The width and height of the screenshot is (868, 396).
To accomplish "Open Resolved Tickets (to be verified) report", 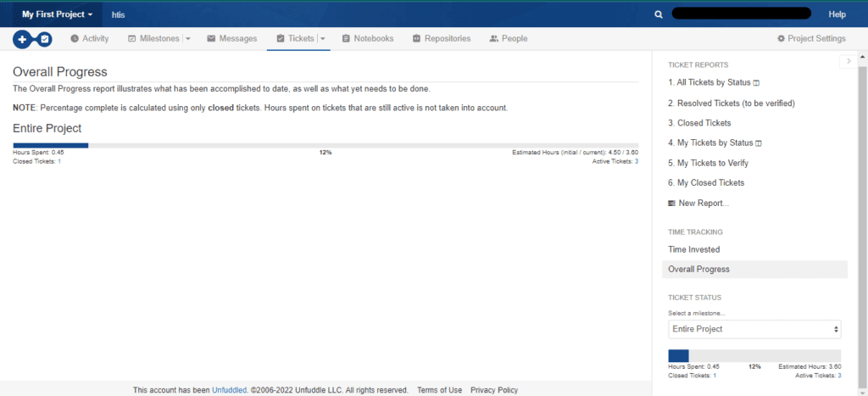I will (x=732, y=103).
